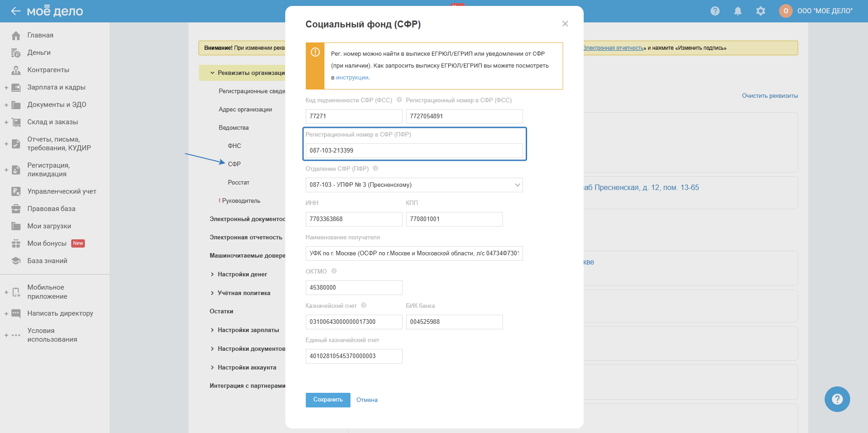868x433 pixels.
Task: Open the Контрагенты sidebar icon
Action: pyautogui.click(x=16, y=70)
